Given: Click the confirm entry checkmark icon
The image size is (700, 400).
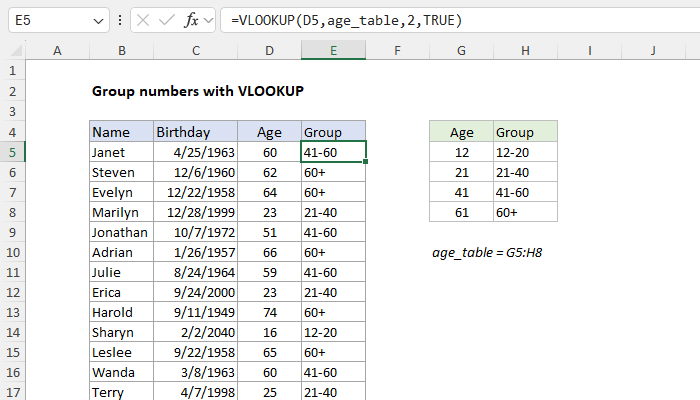Looking at the screenshot, I should point(167,20).
